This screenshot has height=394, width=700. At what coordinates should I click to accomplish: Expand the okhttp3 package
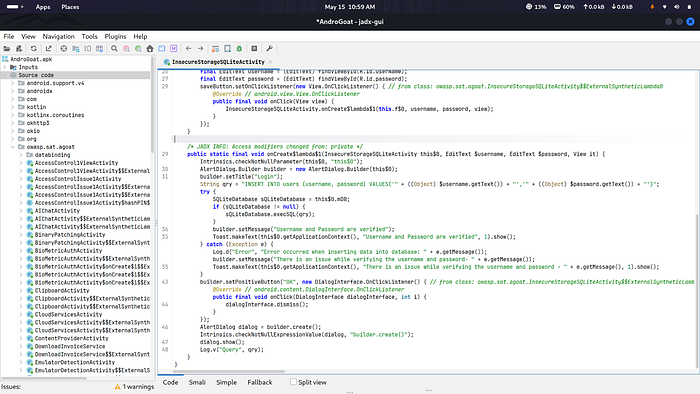pos(13,123)
